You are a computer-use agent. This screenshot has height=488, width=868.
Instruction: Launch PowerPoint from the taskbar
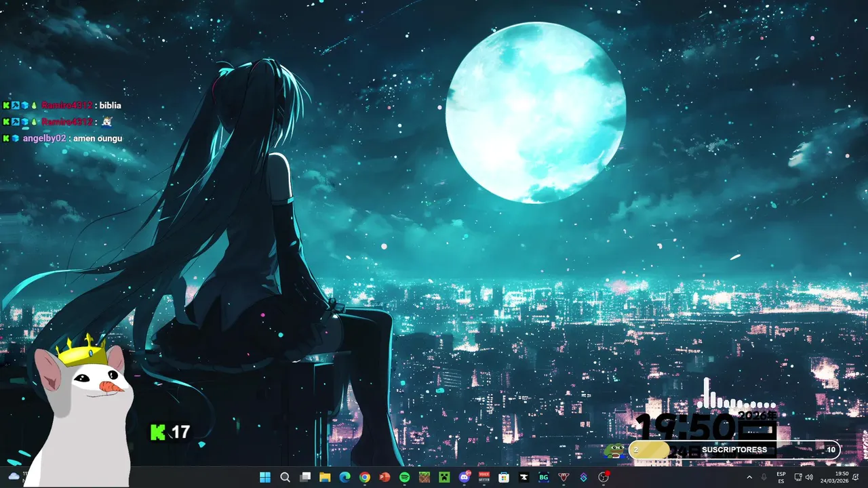[384, 477]
